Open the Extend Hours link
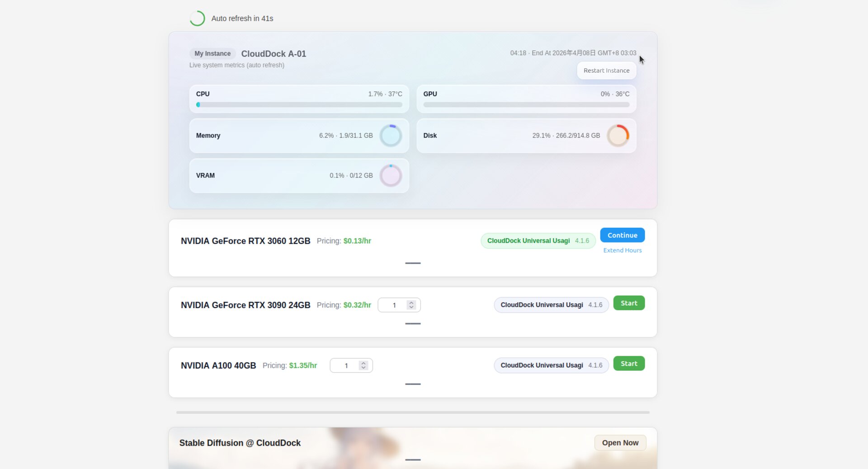The width and height of the screenshot is (868, 469). (622, 250)
